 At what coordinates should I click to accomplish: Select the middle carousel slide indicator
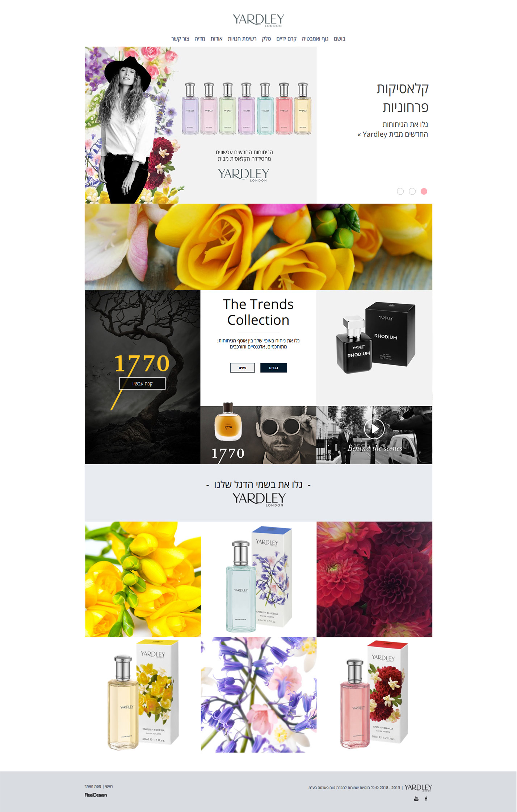(x=412, y=191)
